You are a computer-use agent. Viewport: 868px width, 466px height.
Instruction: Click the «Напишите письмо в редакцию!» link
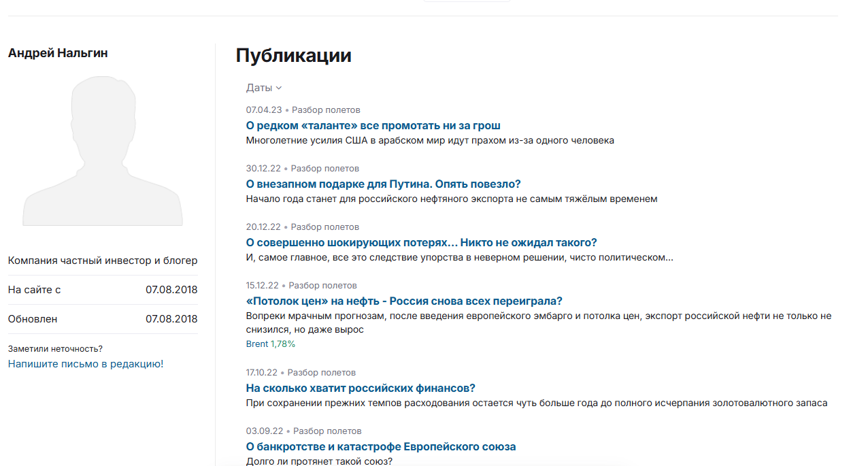(x=86, y=364)
